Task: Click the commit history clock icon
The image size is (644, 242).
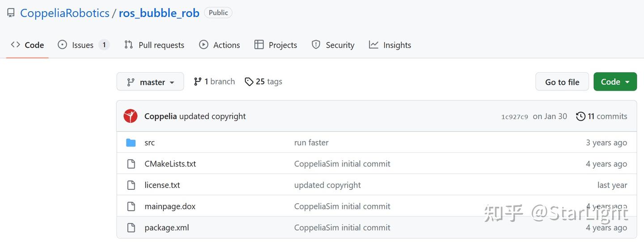Action: pyautogui.click(x=580, y=117)
